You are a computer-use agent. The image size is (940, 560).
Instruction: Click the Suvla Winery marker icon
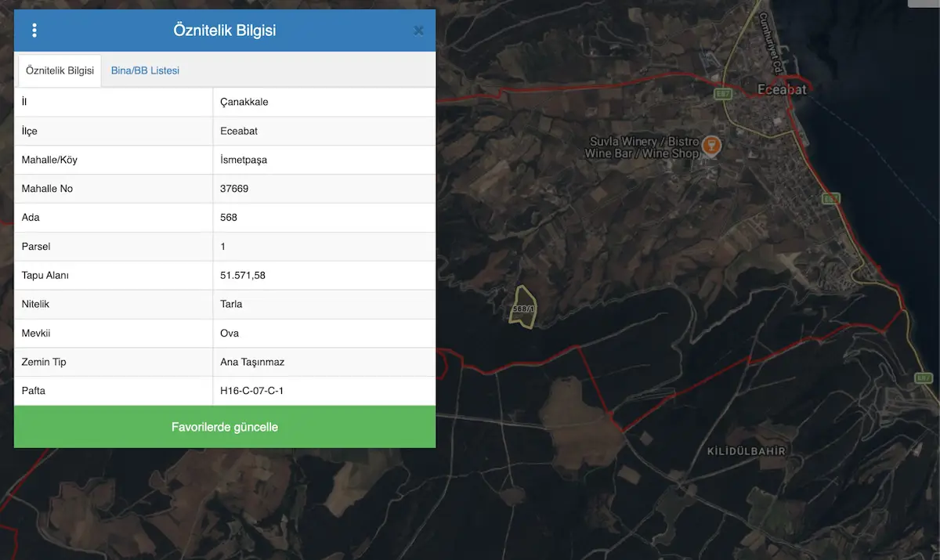pos(711,144)
